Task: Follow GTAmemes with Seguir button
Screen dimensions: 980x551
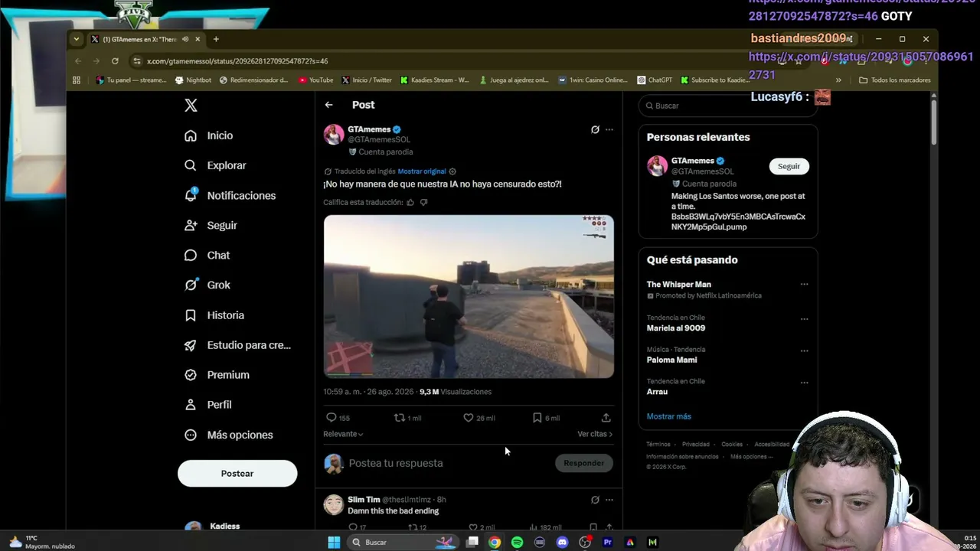Action: 789,166
